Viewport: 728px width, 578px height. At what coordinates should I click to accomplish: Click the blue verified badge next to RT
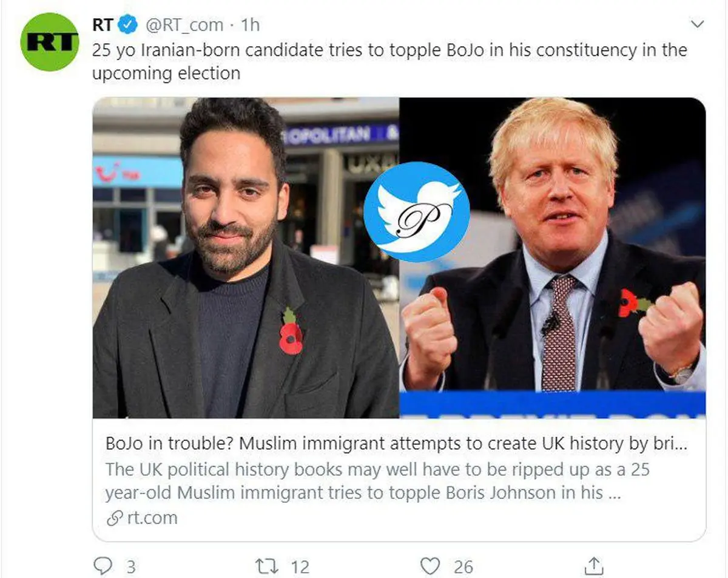(x=127, y=25)
